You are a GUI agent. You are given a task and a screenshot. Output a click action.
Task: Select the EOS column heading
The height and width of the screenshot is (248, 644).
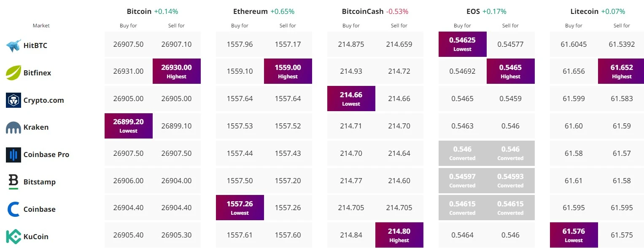tap(473, 11)
